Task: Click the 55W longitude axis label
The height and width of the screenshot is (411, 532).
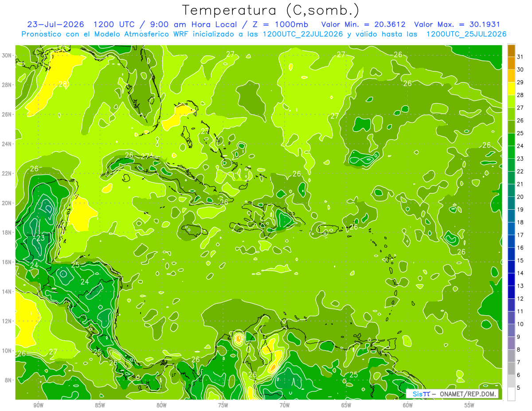Action: point(469,405)
